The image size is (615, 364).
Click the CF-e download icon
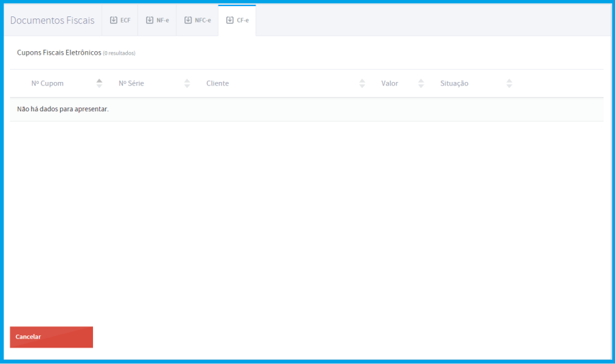click(x=230, y=20)
